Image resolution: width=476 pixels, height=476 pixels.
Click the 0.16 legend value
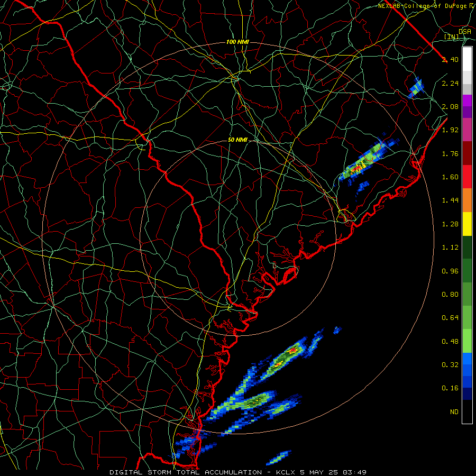pos(450,388)
